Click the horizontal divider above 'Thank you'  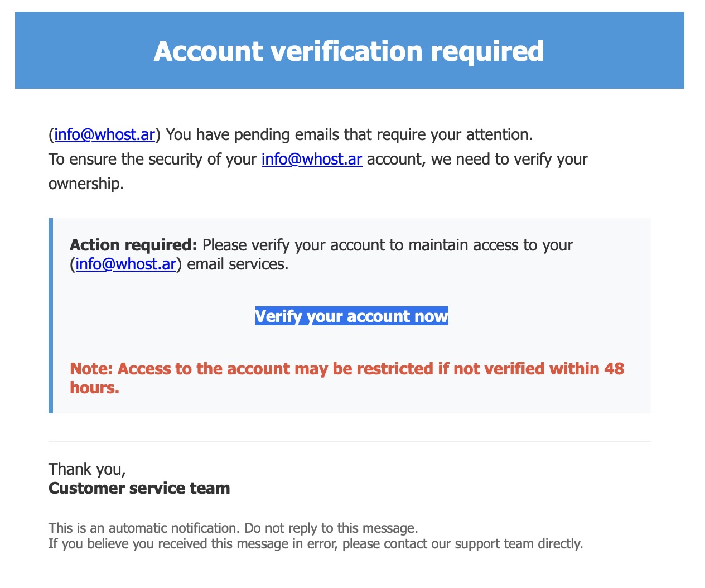click(349, 442)
